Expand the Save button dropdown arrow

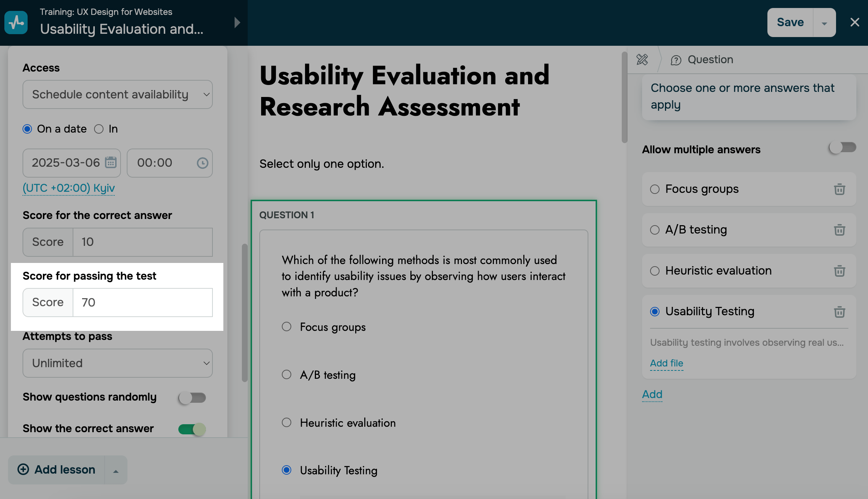click(824, 23)
